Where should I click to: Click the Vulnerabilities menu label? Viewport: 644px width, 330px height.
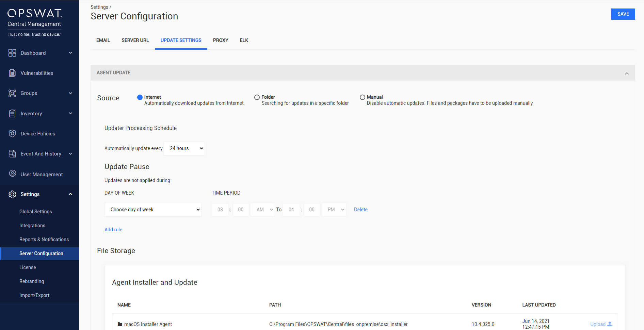pyautogui.click(x=37, y=73)
